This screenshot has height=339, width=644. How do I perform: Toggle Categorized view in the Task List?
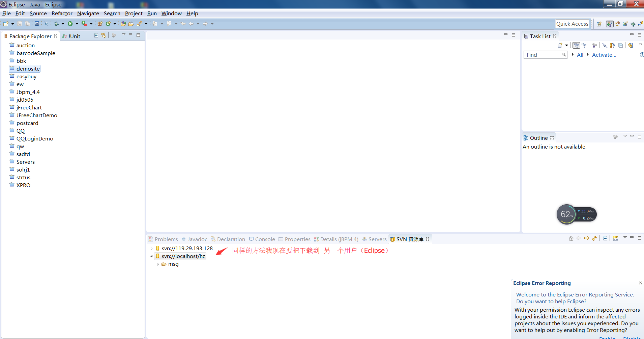point(576,45)
